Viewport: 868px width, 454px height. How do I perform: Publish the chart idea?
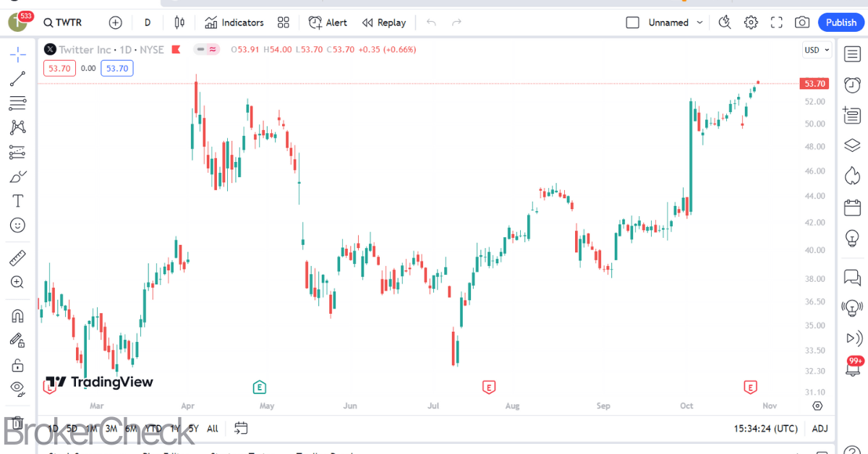point(841,22)
